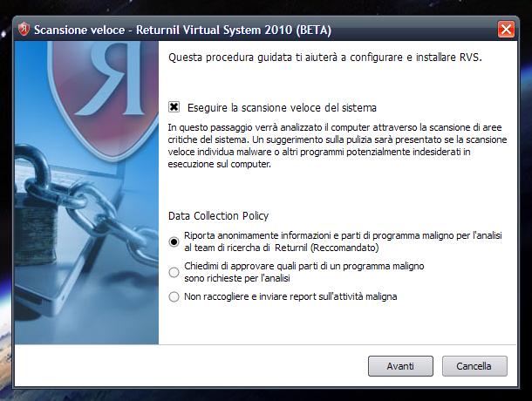
Task: Proceed with the Avanti button
Action: pos(400,366)
